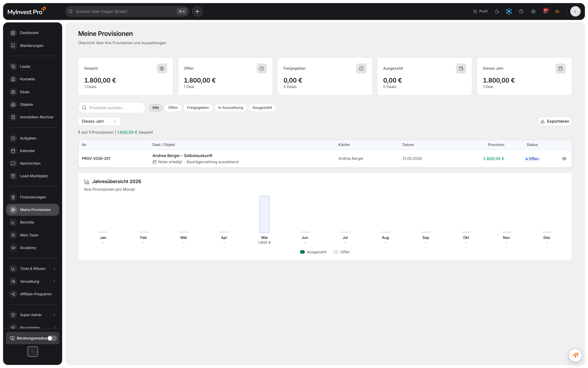Filter provisions by Offen
The width and height of the screenshot is (588, 368).
pos(173,108)
